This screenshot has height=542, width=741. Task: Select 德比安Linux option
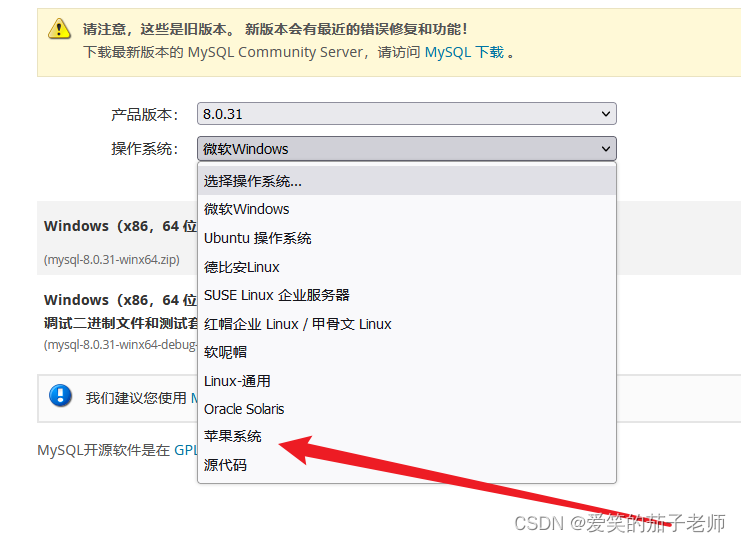[406, 267]
